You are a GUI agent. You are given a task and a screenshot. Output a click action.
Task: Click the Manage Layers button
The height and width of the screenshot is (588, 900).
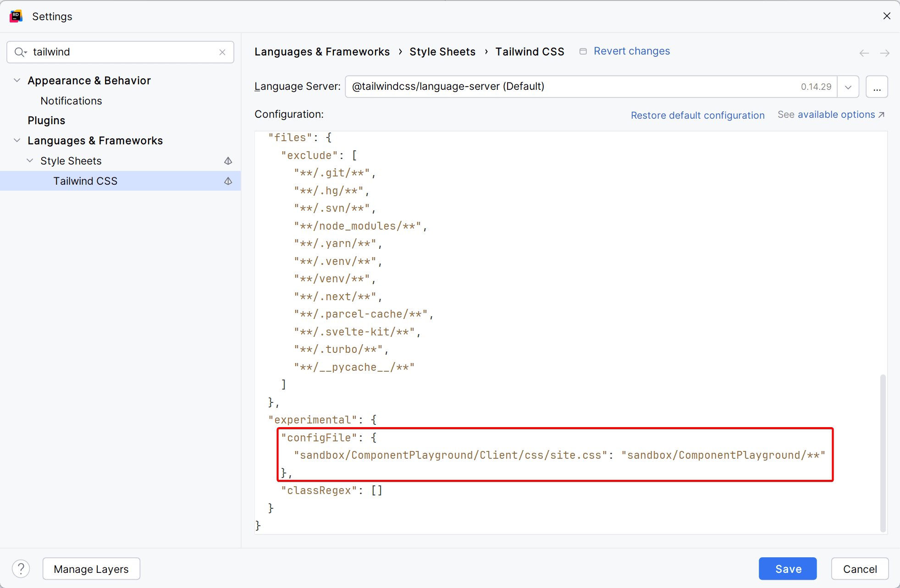pos(91,569)
